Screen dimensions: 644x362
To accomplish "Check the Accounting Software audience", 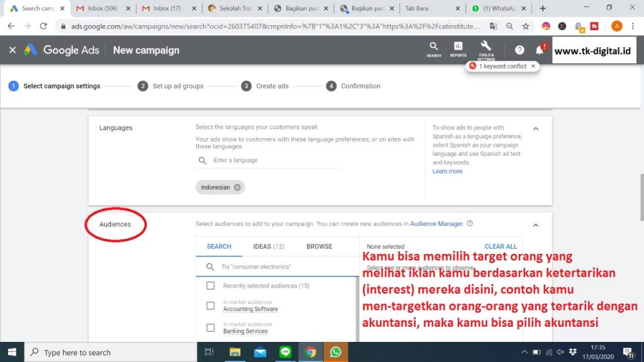I will coord(211,306).
